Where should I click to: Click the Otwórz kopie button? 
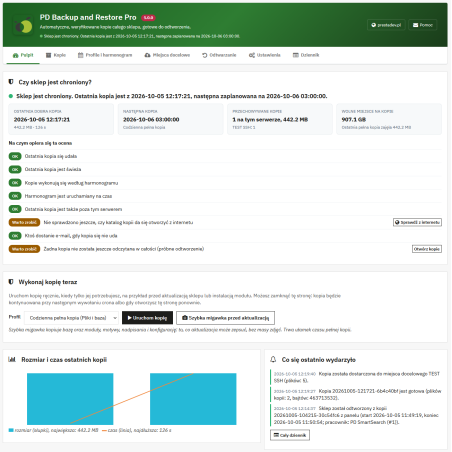pos(427,249)
